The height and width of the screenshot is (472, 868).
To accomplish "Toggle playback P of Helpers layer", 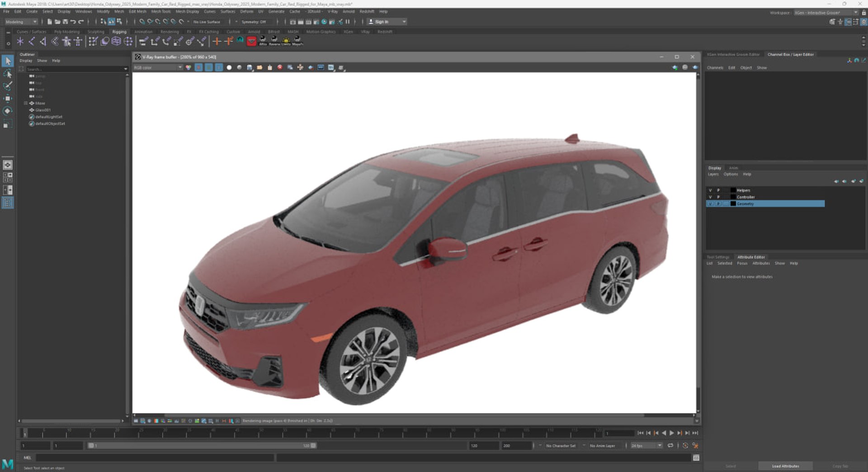I will pyautogui.click(x=718, y=190).
